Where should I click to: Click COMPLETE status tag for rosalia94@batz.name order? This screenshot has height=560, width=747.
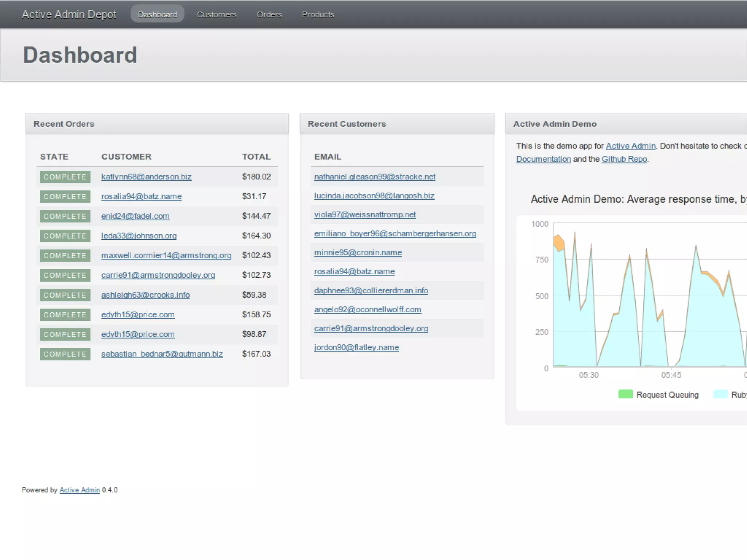coord(65,197)
